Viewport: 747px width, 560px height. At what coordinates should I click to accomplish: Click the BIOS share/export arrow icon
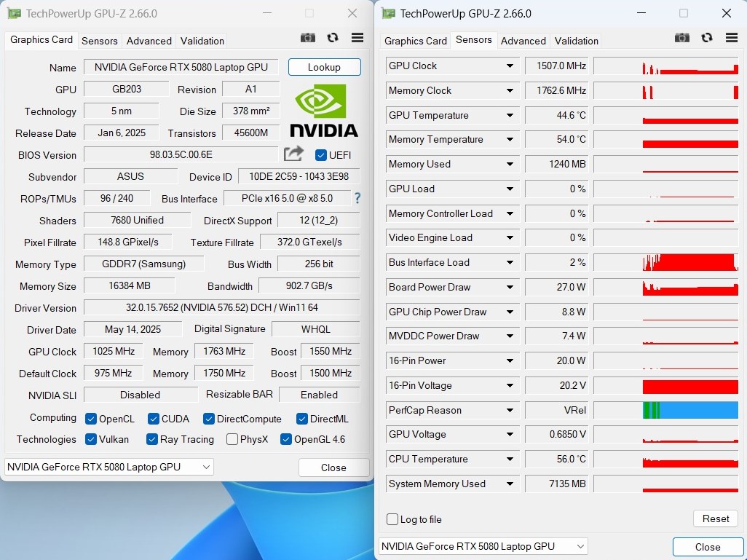pos(293,154)
